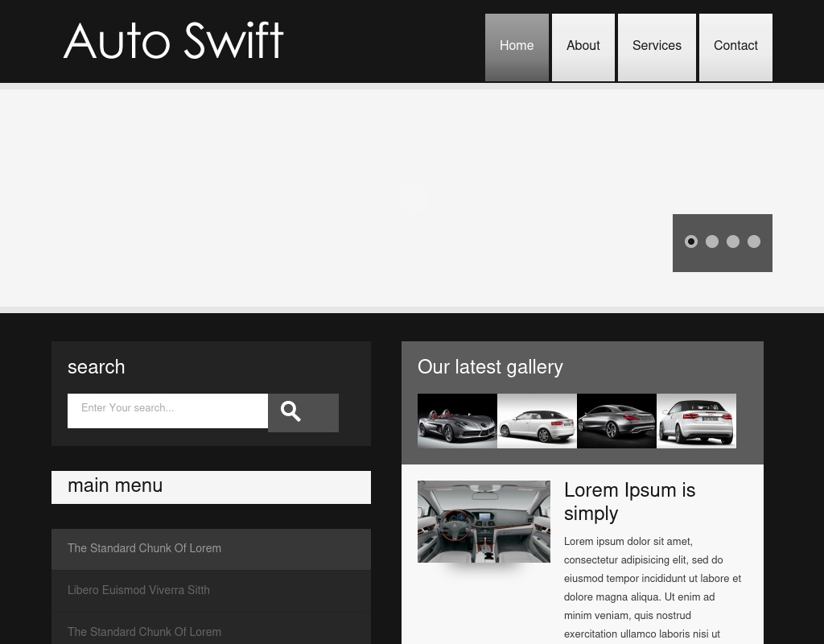824x644 pixels.
Task: Jump to the fourth slider dot
Action: [x=754, y=242]
